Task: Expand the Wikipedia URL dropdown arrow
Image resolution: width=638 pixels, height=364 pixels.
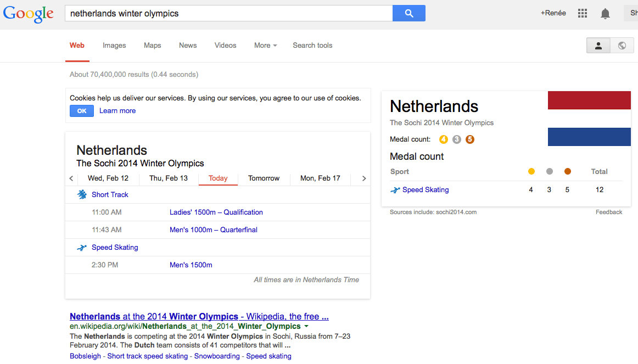Action: coord(306,326)
